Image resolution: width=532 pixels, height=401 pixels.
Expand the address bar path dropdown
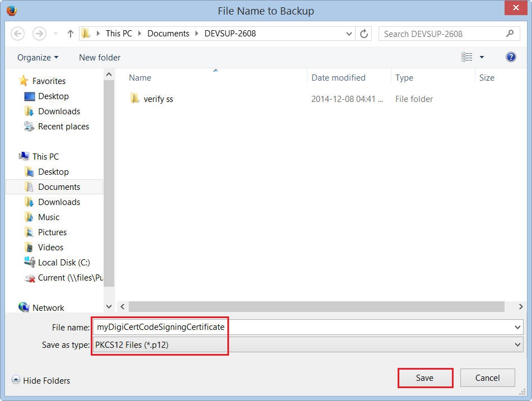pos(349,34)
